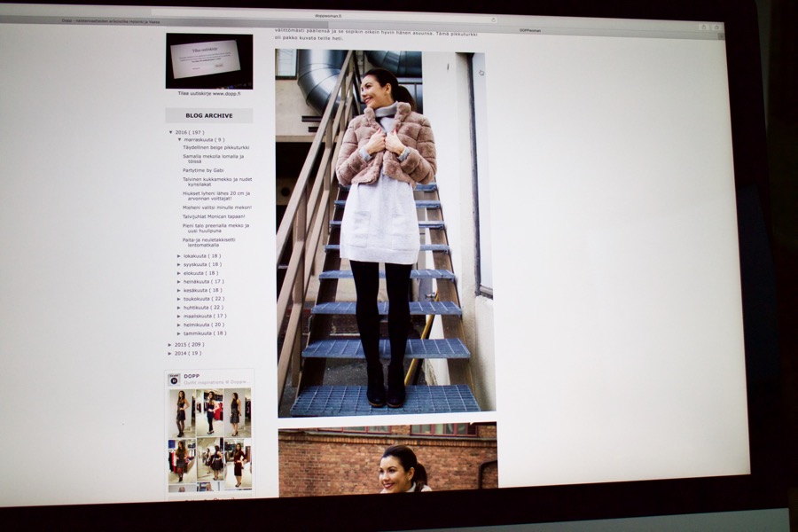The height and width of the screenshot is (532, 798).
Task: Expand the kesäkuuta archive month
Action: [x=178, y=291]
